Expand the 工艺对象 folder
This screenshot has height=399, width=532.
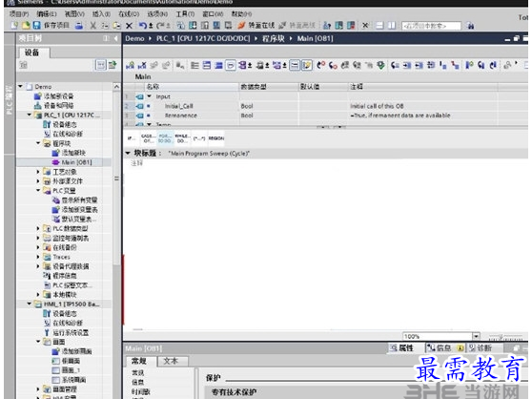(38, 172)
